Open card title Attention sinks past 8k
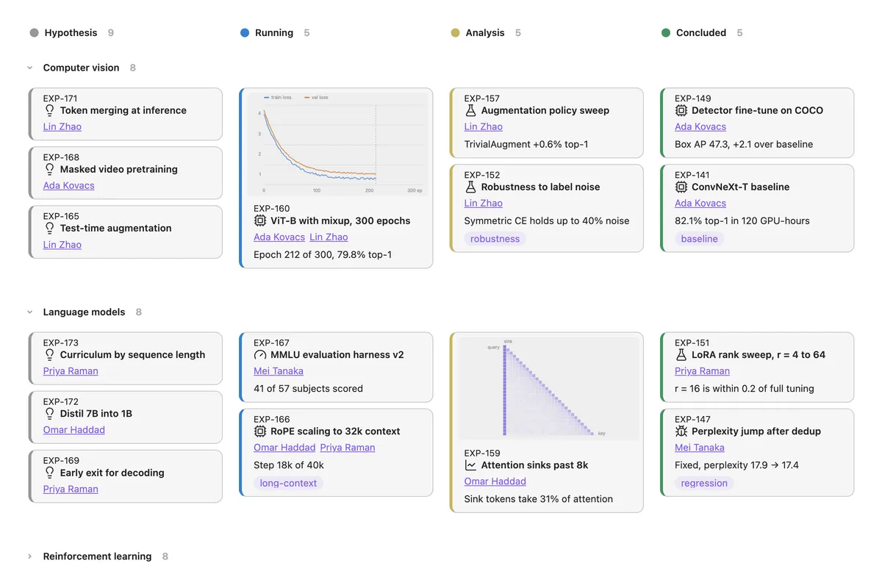This screenshot has width=882, height=588. coord(535,465)
